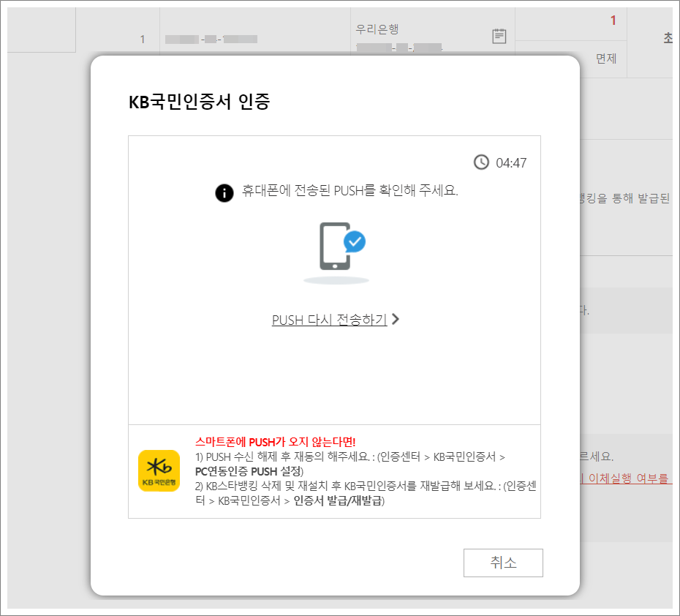Click the 'PUSH 다시 전송하기' link

point(329,320)
